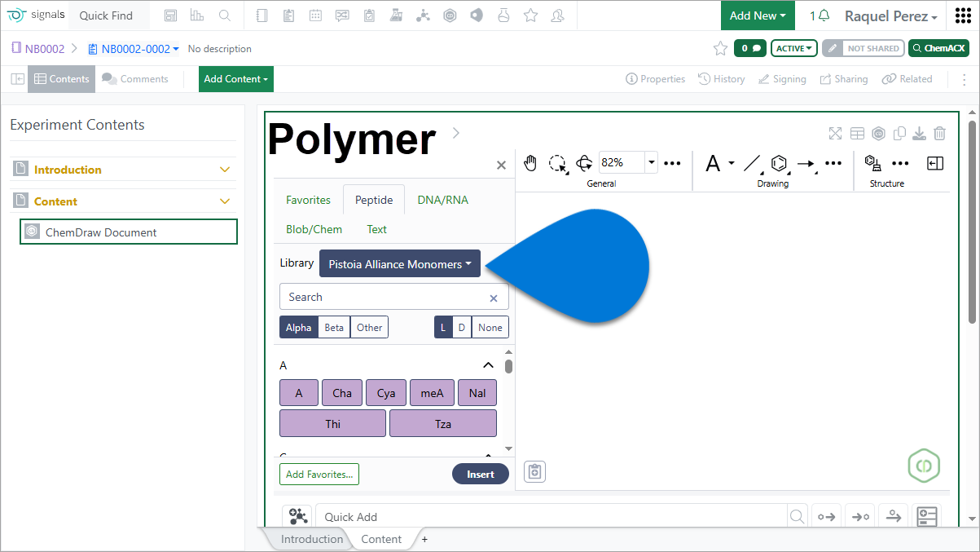Open favorites star icon in top toolbar
The image size is (980, 552).
(530, 15)
